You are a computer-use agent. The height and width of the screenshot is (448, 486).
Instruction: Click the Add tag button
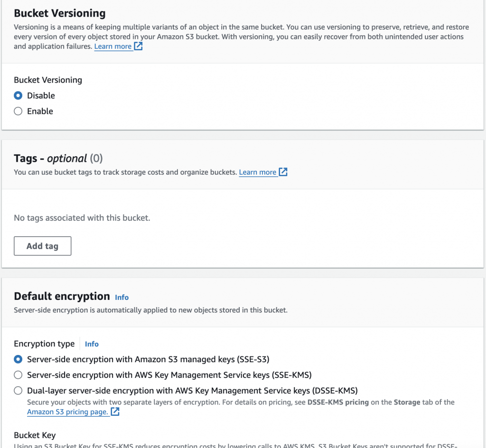click(x=42, y=246)
